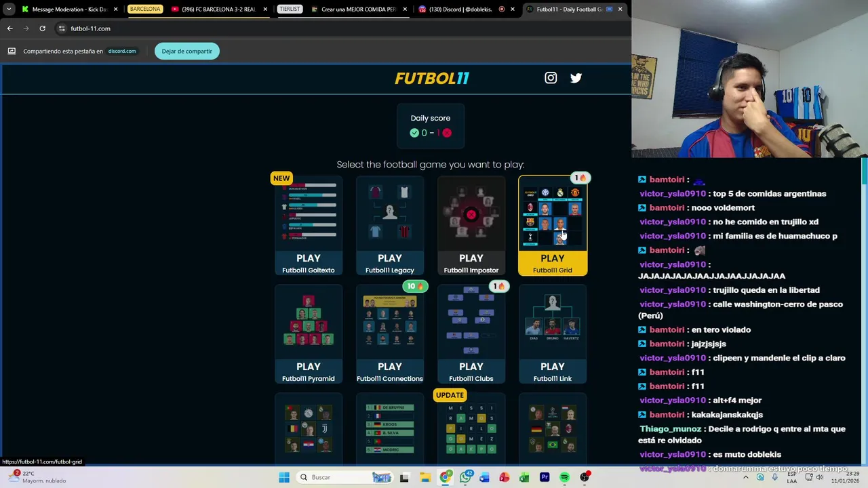Play Futbol11 Connections game
Image resolution: width=868 pixels, height=488 pixels.
pyautogui.click(x=390, y=371)
